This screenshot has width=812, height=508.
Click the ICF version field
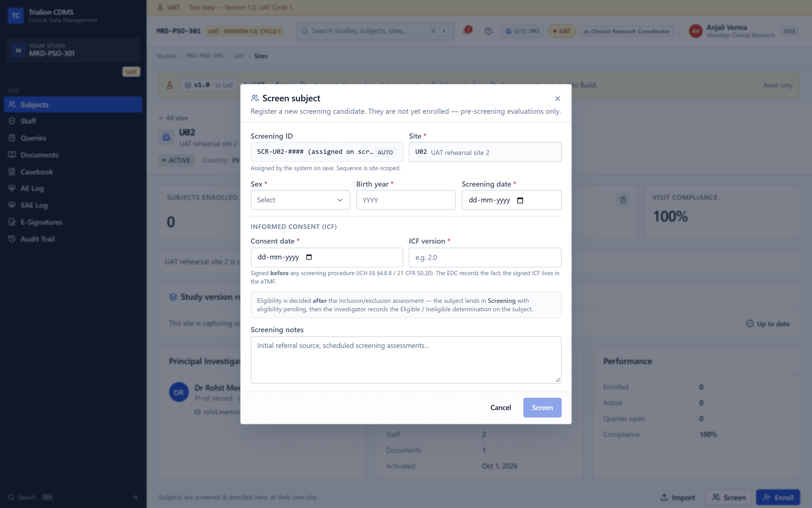[x=485, y=257]
